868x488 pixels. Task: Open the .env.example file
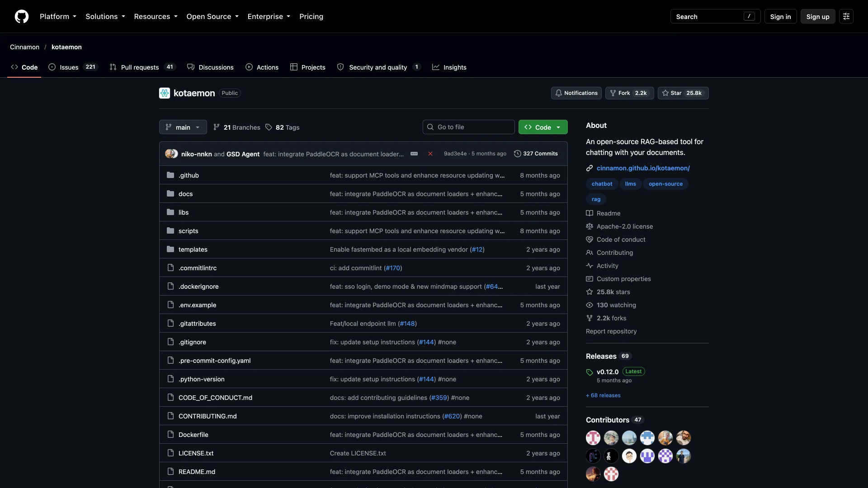tap(197, 305)
